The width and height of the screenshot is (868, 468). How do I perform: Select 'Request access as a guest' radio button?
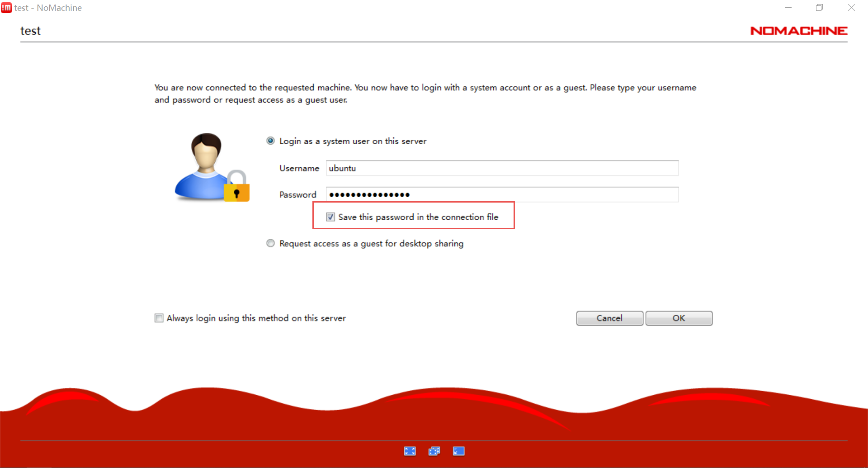pyautogui.click(x=270, y=243)
